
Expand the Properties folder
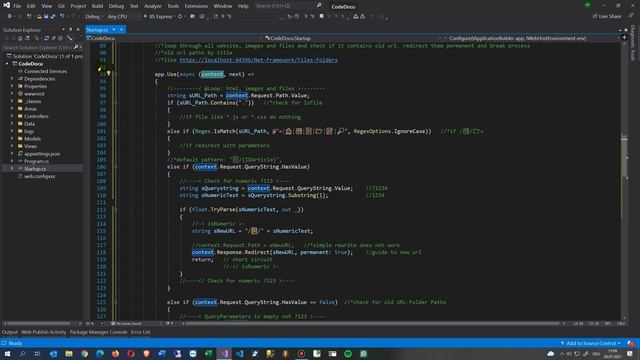12,86
